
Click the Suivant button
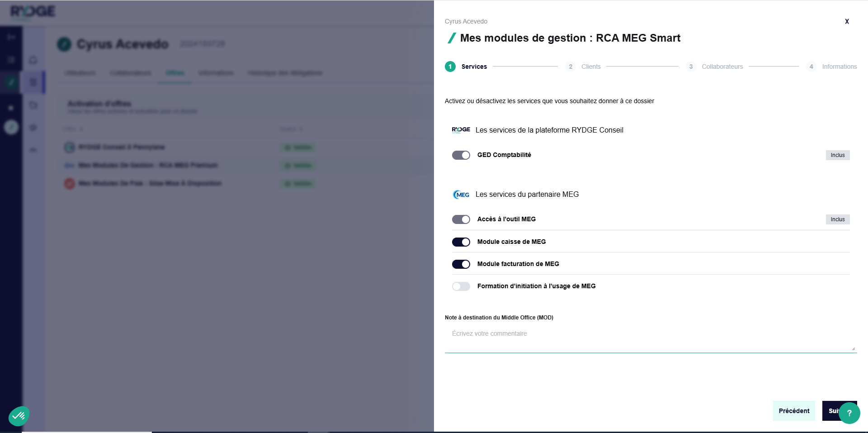[831, 411]
